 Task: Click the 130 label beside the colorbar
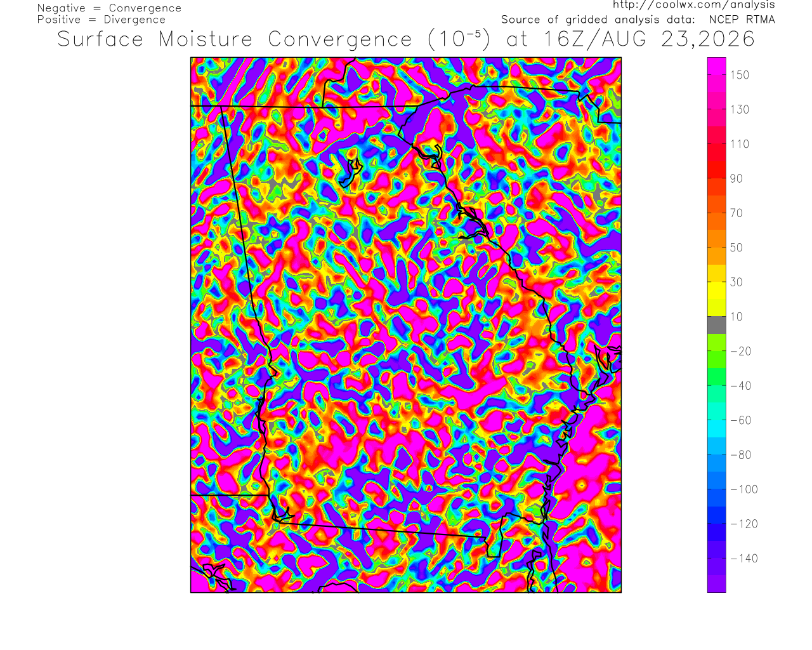pos(740,110)
